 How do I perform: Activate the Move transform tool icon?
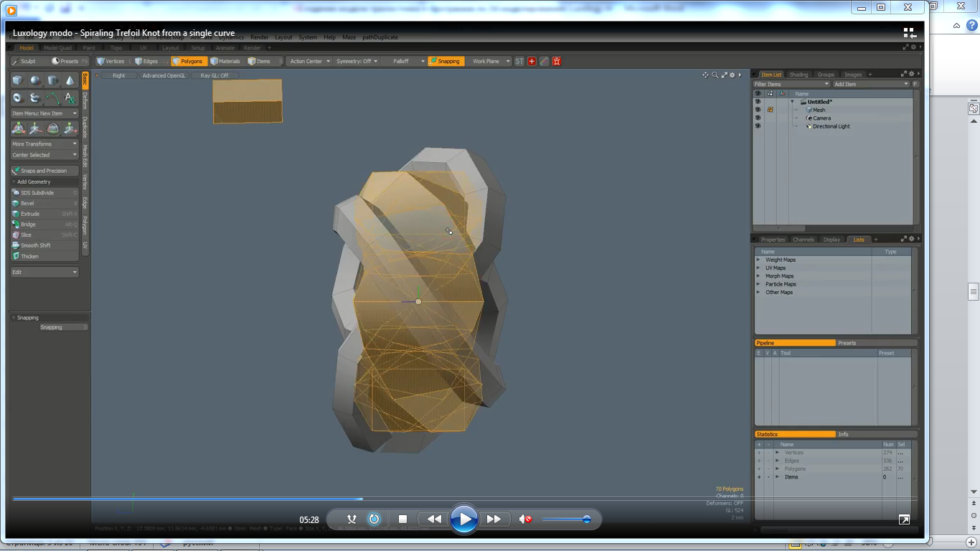pos(35,129)
